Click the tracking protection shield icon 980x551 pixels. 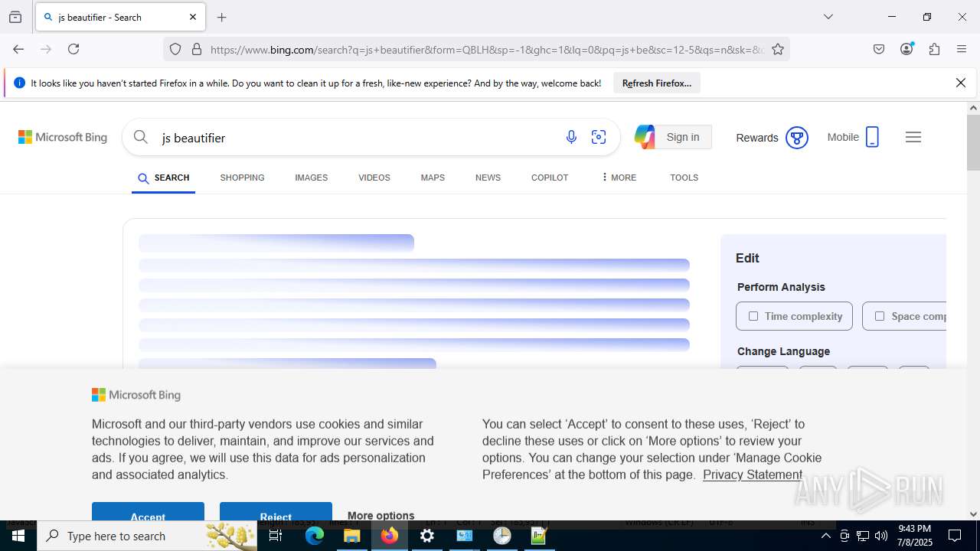click(x=175, y=49)
